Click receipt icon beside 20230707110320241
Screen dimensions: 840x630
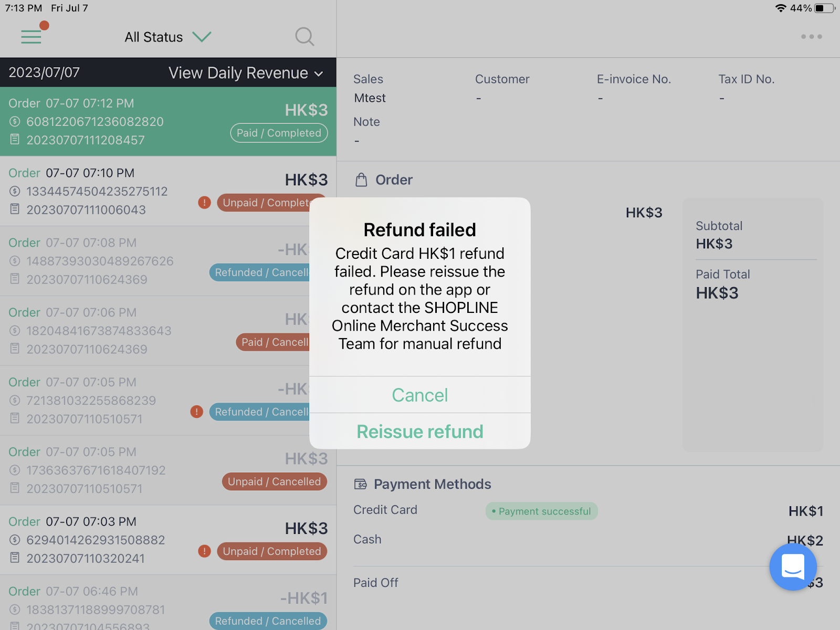coord(15,558)
